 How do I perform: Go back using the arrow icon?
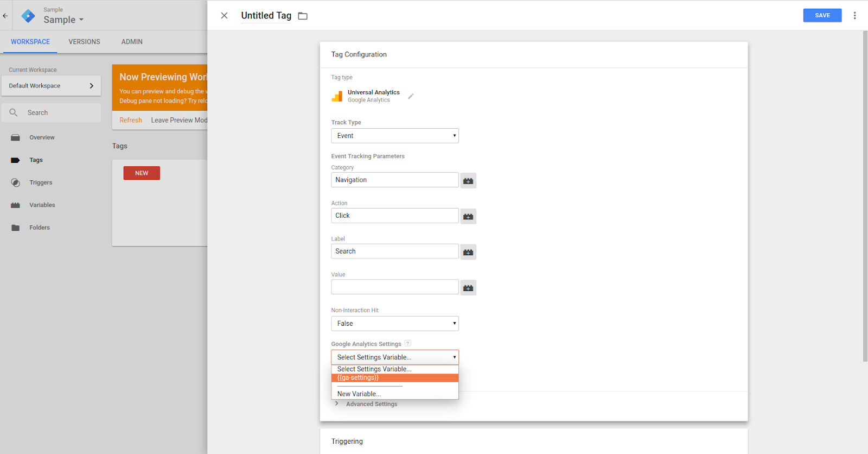[x=5, y=16]
